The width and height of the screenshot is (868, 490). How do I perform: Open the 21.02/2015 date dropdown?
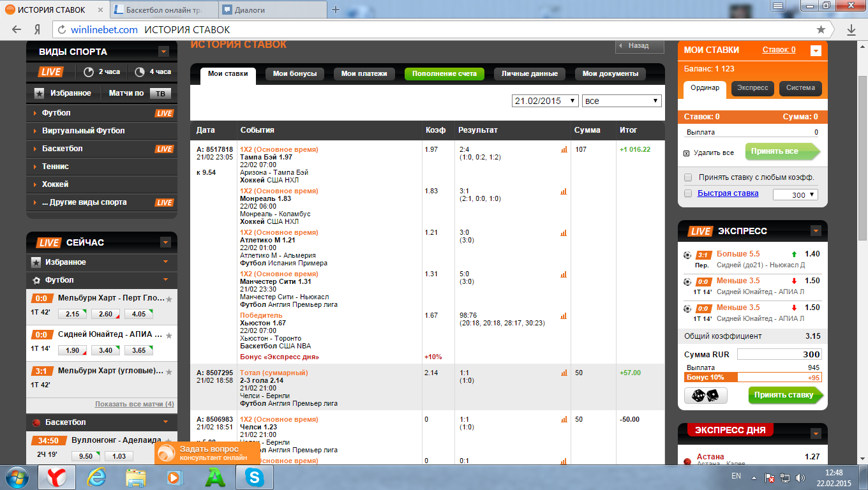click(x=546, y=101)
